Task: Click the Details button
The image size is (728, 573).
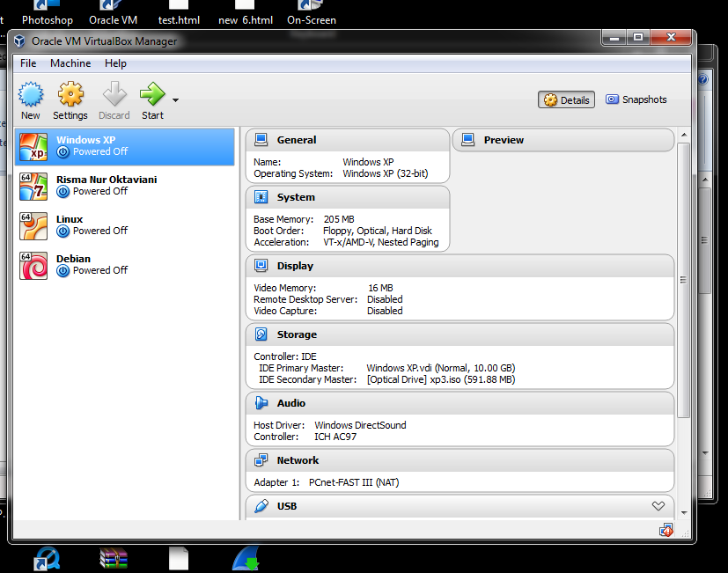Action: (566, 99)
